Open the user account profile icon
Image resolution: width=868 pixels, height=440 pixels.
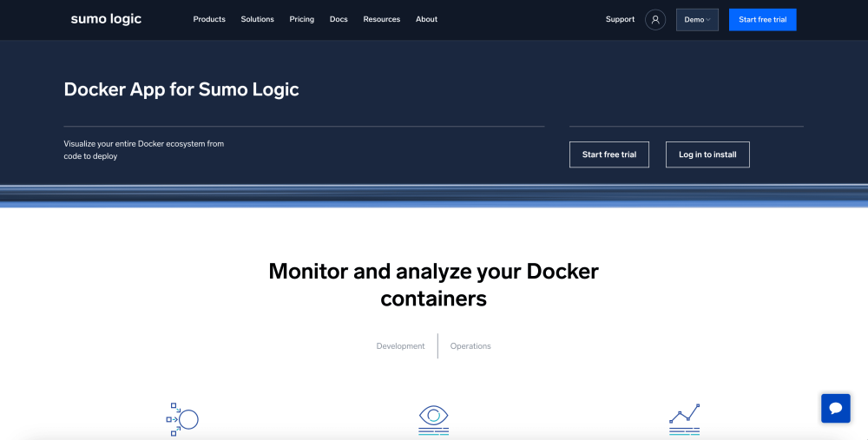[x=655, y=20]
